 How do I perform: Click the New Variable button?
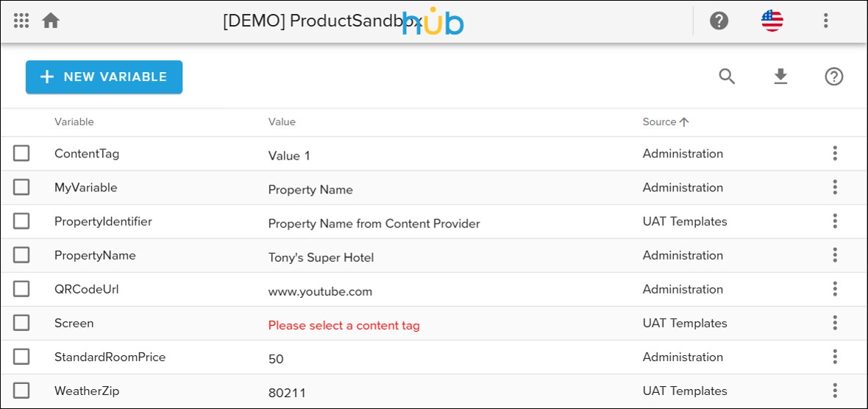pos(104,77)
